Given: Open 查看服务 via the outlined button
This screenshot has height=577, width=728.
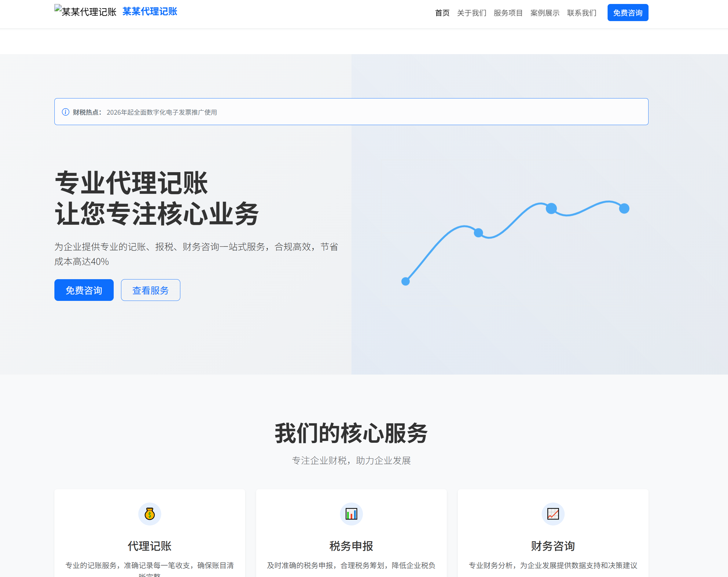Looking at the screenshot, I should 151,290.
